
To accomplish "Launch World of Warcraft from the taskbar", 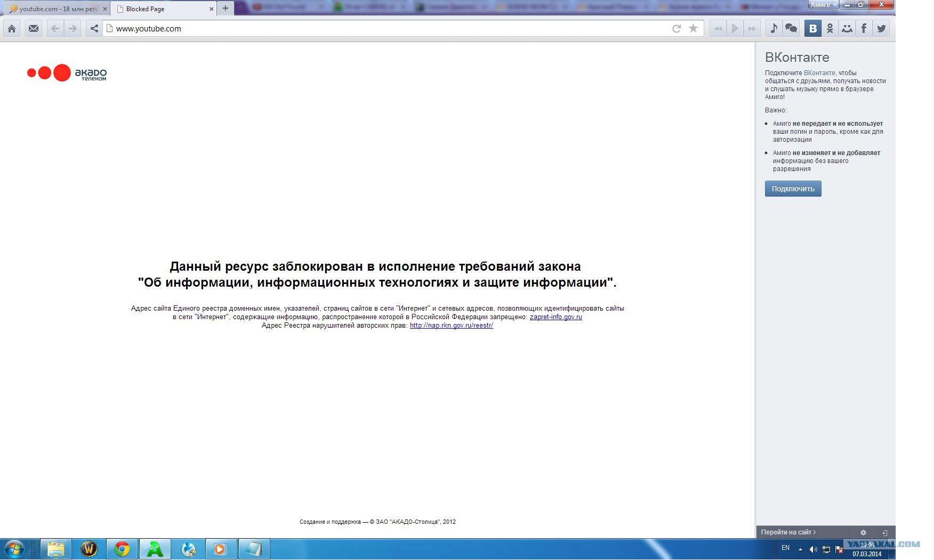I will click(x=89, y=549).
